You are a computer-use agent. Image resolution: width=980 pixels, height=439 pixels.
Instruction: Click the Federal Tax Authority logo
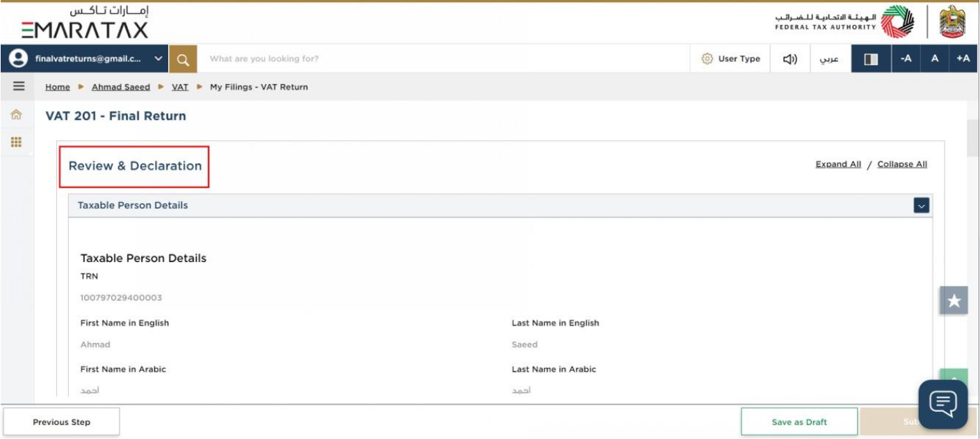[x=845, y=22]
